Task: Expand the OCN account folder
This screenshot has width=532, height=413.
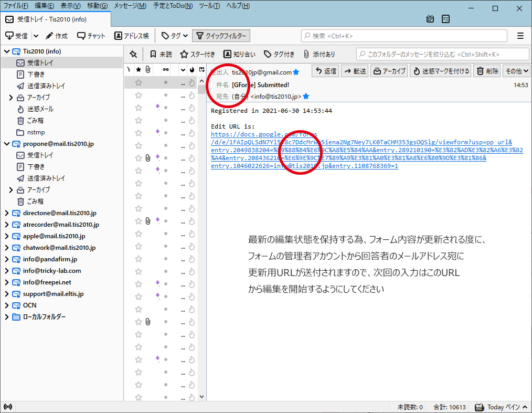Action: pos(6,305)
